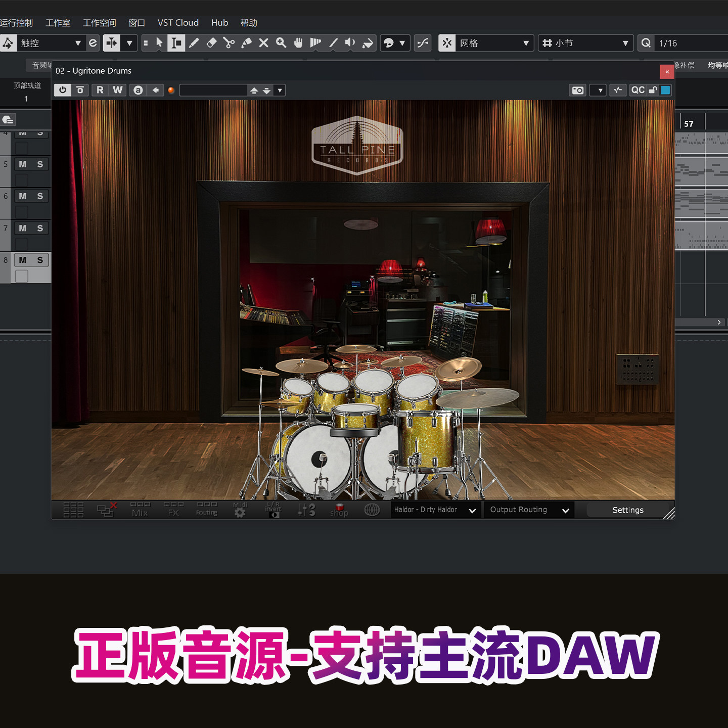Toggle the Auto-Scroll button
The width and height of the screenshot is (728, 728).
[111, 43]
